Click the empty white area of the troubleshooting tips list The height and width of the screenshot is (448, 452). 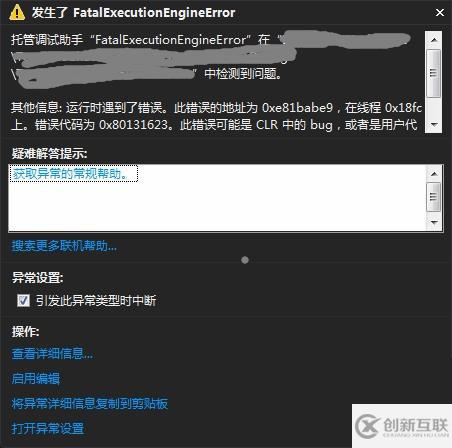click(217, 207)
